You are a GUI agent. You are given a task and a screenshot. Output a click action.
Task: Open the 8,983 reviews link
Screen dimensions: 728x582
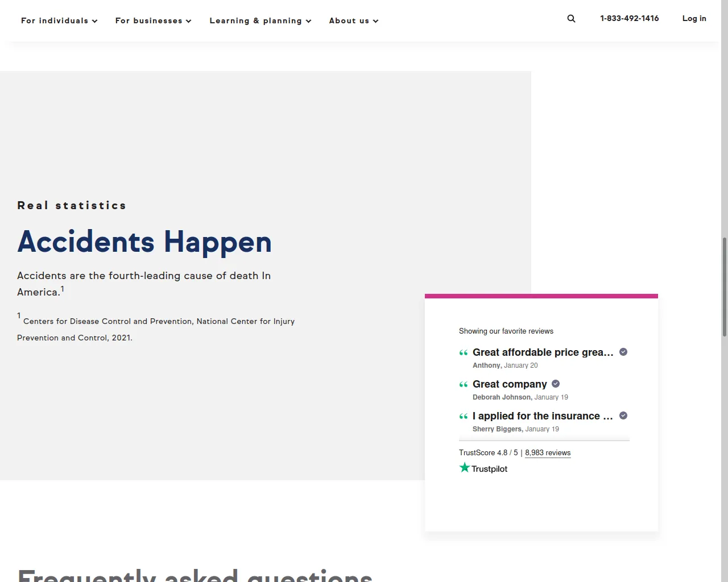point(547,453)
